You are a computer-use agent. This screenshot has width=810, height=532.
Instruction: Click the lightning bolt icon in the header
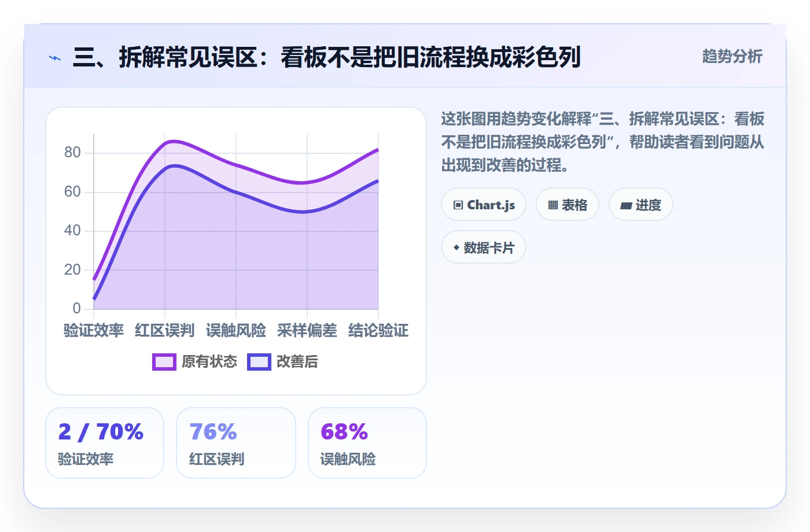pos(55,58)
